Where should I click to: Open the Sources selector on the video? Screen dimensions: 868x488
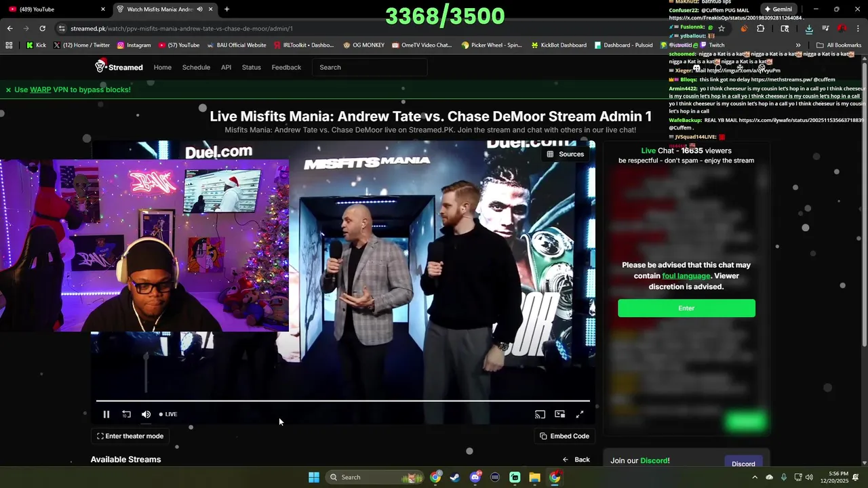click(x=566, y=154)
